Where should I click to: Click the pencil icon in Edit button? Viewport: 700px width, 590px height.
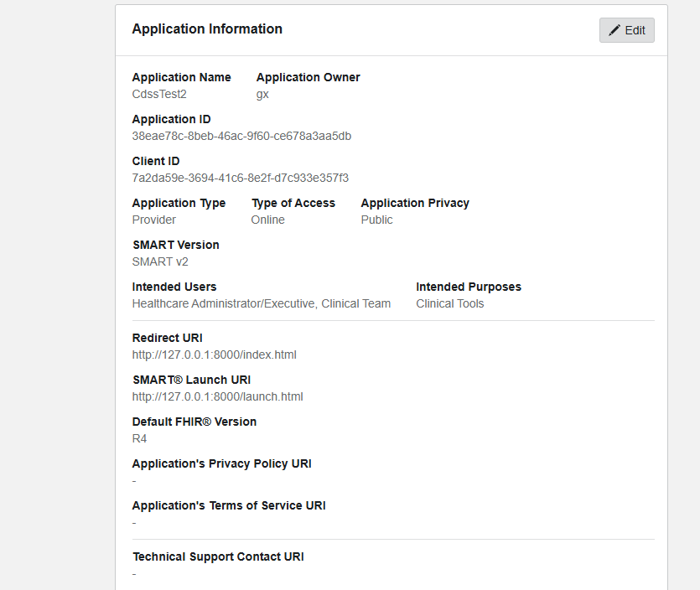coord(614,30)
